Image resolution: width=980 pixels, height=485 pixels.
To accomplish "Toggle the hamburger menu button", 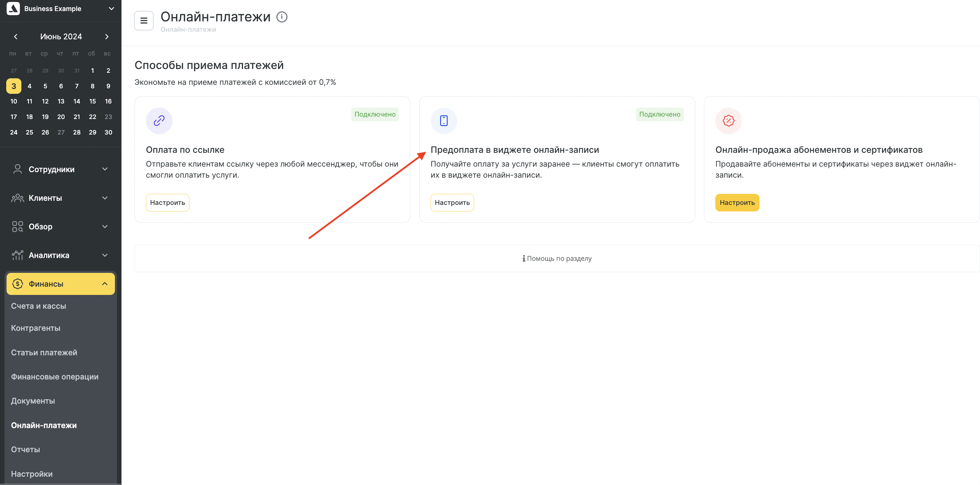I will tap(144, 21).
